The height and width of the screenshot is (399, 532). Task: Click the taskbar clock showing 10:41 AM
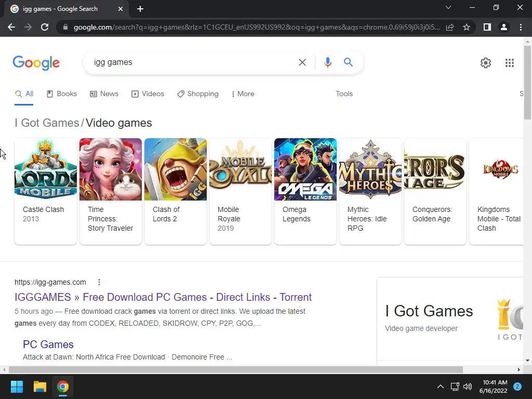tap(494, 387)
